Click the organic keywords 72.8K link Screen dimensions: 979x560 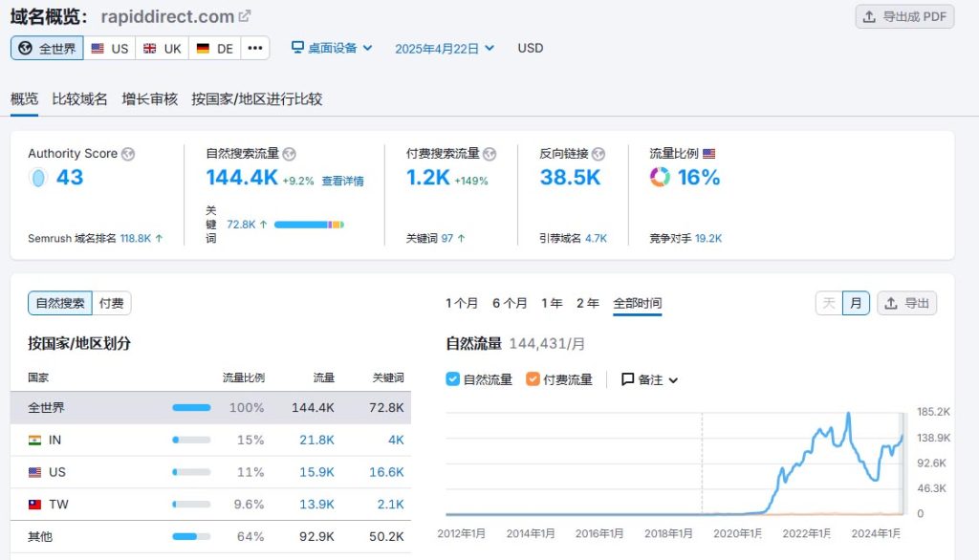point(241,225)
